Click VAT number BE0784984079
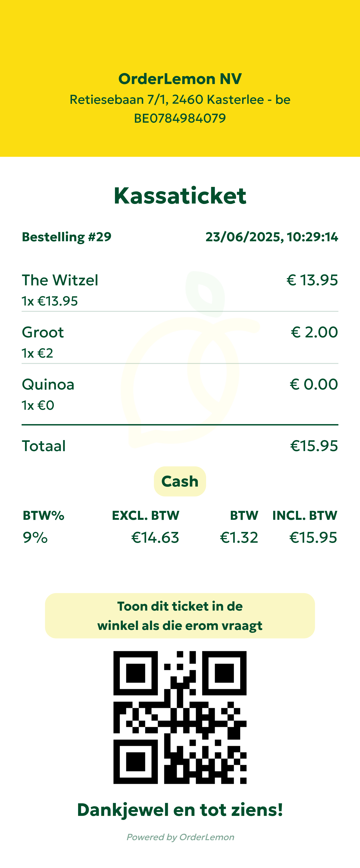Screen dimensions: 360x868 pyautogui.click(x=180, y=118)
